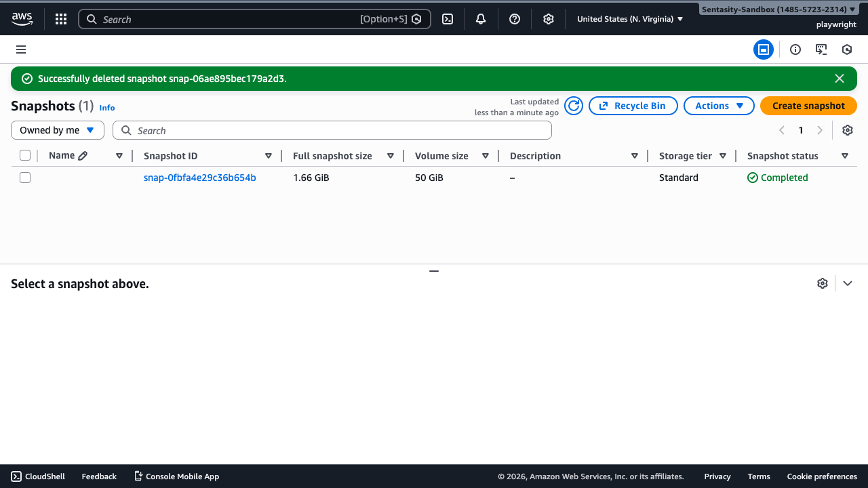Collapse the snapshot details panel chevron

847,283
